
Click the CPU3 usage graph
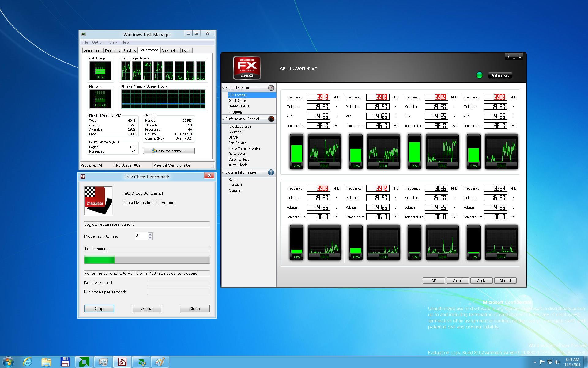(x=501, y=151)
